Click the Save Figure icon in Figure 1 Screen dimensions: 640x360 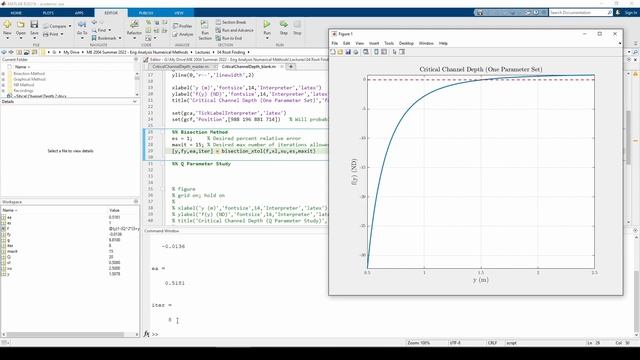click(348, 52)
